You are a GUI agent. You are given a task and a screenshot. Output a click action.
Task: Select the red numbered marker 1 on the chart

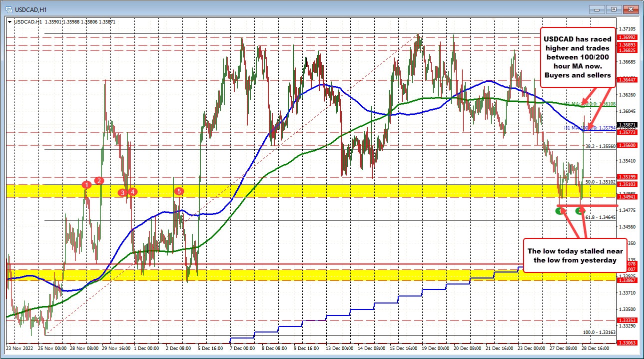(x=86, y=185)
